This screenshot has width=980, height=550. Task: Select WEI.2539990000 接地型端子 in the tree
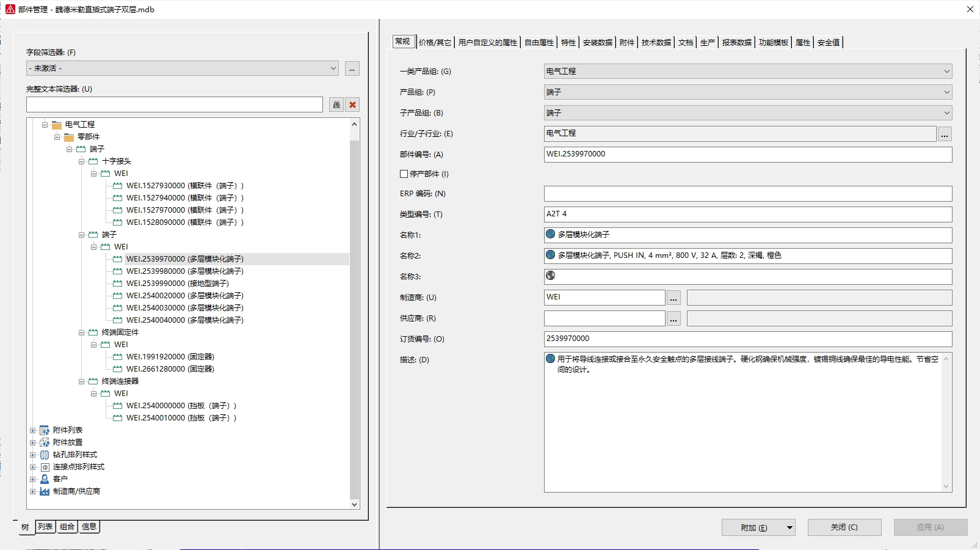click(x=177, y=284)
